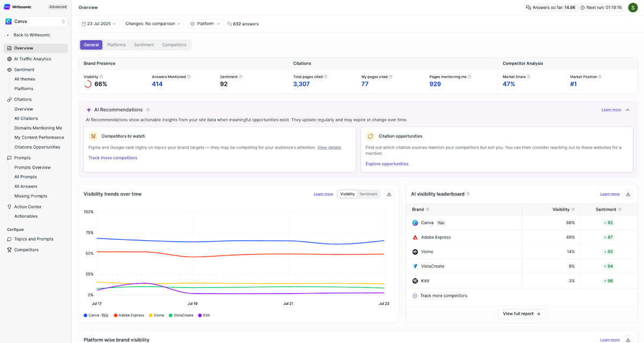Screen dimensions: 644x343
Task: Open the Canva brand selector dropdown
Action: click(35, 21)
